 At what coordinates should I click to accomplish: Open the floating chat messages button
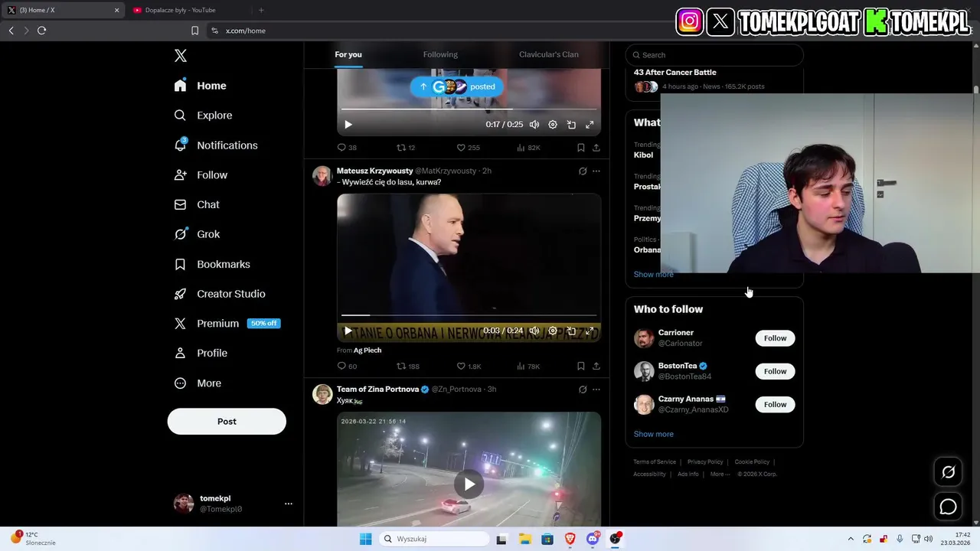[949, 507]
